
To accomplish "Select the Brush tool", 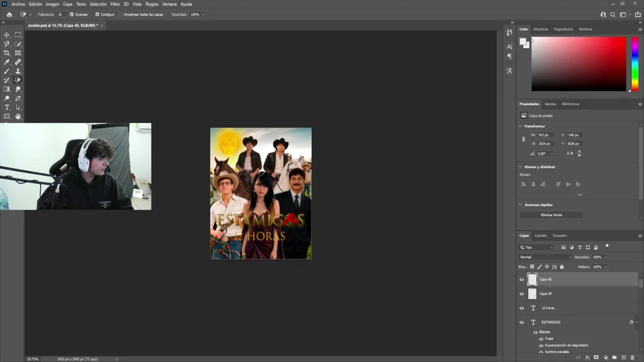I will 7,71.
